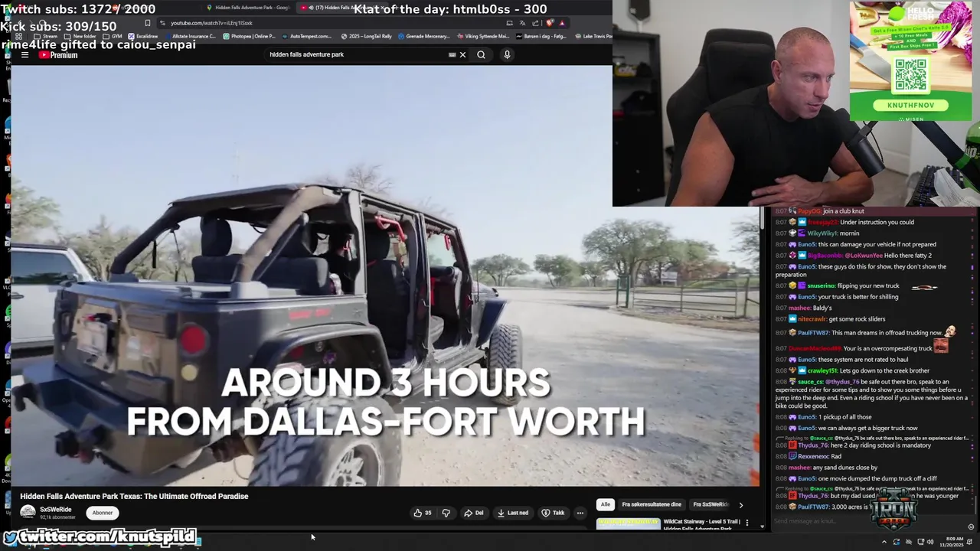Viewport: 980px width, 551px height.
Task: Open Grenade Mercenary bookmark
Action: [423, 36]
